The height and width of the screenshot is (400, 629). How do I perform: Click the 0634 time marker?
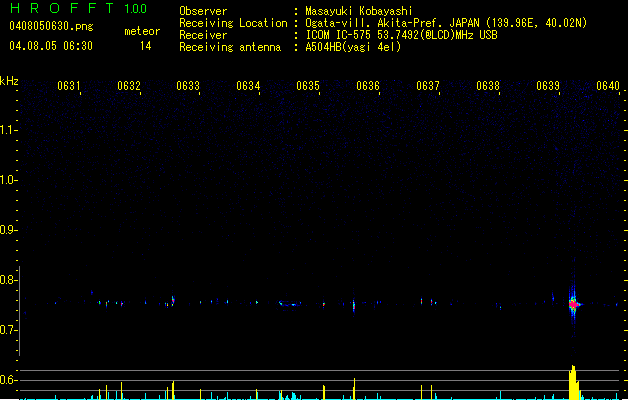pos(248,86)
